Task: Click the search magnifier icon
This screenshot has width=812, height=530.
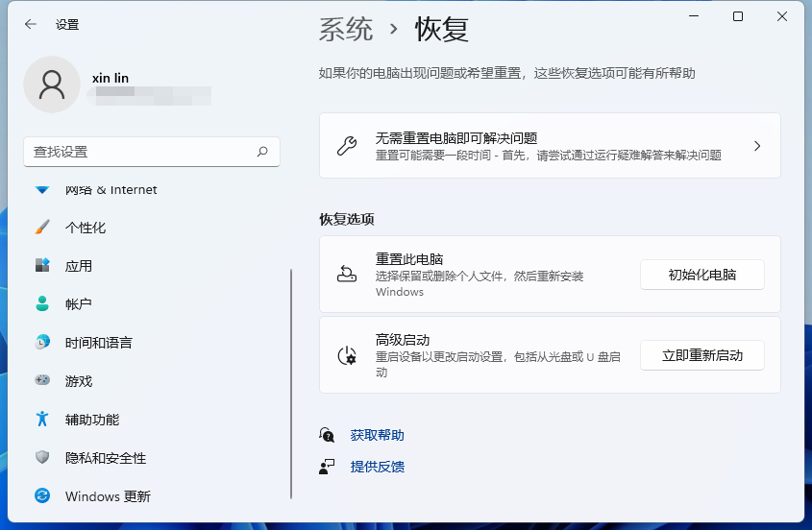Action: pos(262,152)
